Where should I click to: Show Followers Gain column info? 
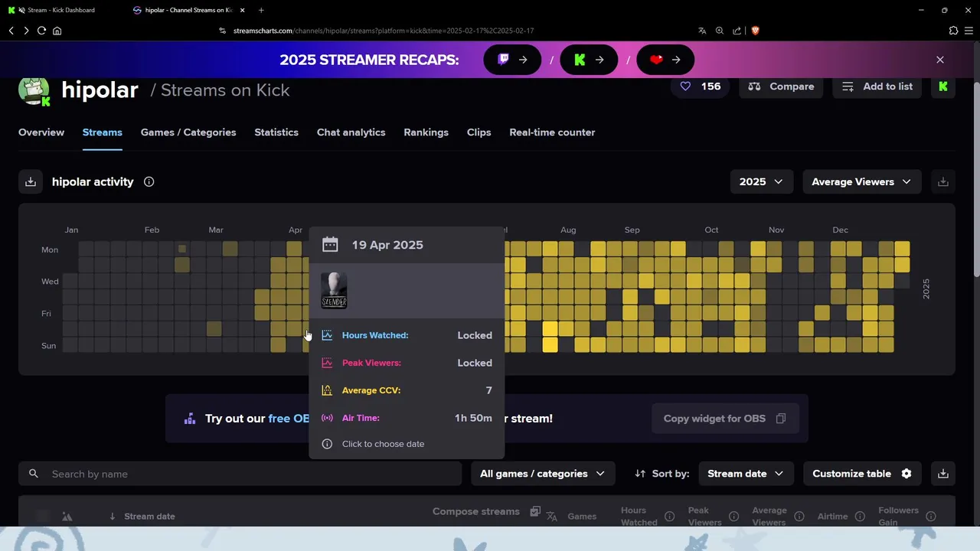[930, 517]
